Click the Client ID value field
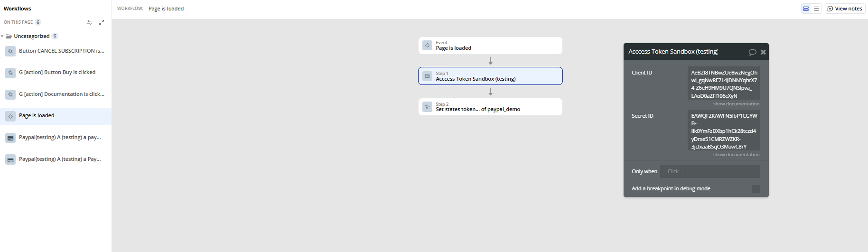868x252 pixels. [x=723, y=84]
